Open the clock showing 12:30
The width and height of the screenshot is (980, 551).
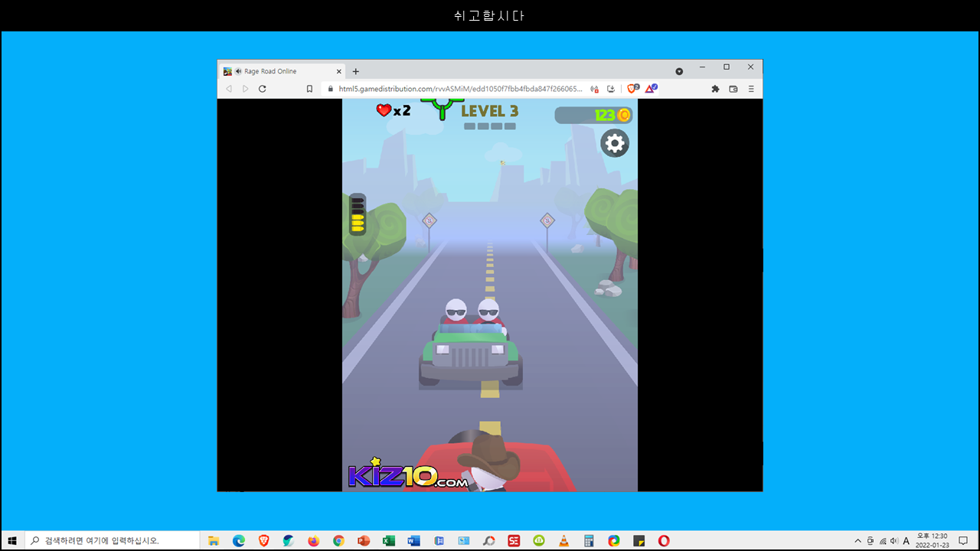(x=932, y=540)
